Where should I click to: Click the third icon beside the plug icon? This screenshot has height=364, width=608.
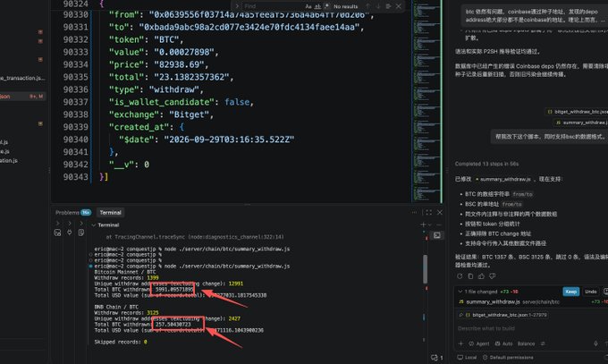81,233
